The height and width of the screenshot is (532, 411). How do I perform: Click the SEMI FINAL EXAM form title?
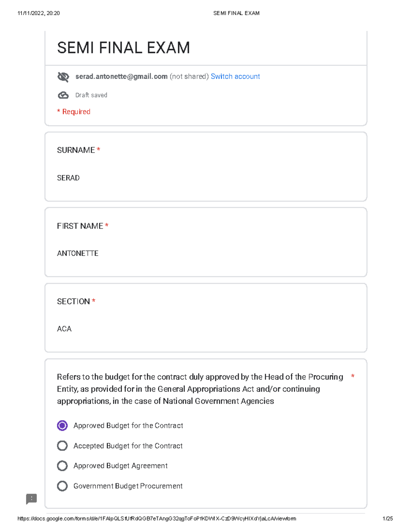point(123,48)
